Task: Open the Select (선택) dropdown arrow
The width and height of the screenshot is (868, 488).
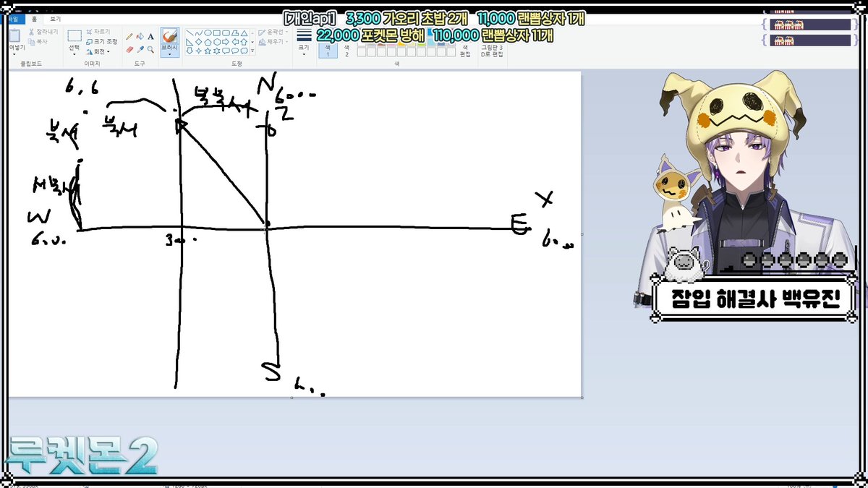Action: tap(75, 53)
